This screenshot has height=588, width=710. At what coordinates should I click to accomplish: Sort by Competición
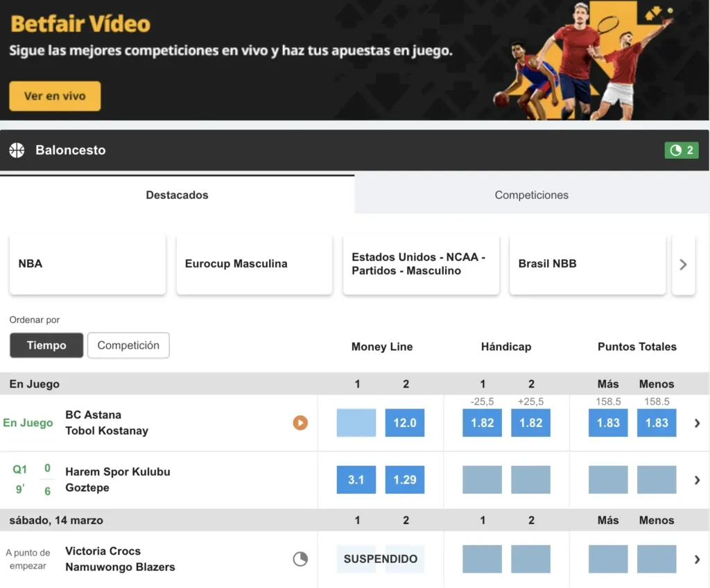click(128, 345)
